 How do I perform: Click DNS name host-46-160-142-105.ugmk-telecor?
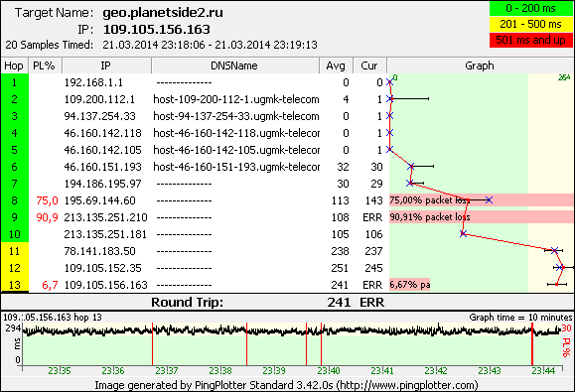coord(236,150)
